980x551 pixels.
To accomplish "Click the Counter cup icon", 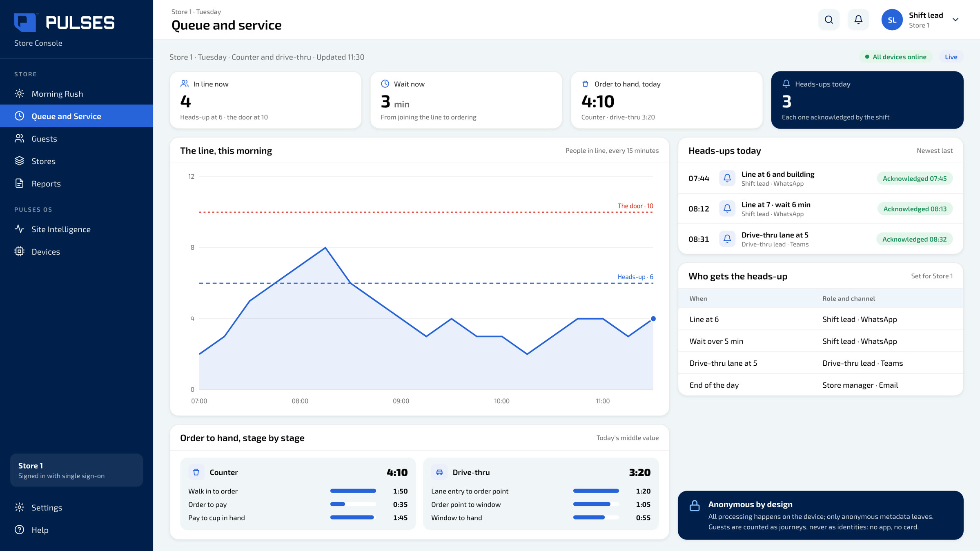I will tap(196, 472).
